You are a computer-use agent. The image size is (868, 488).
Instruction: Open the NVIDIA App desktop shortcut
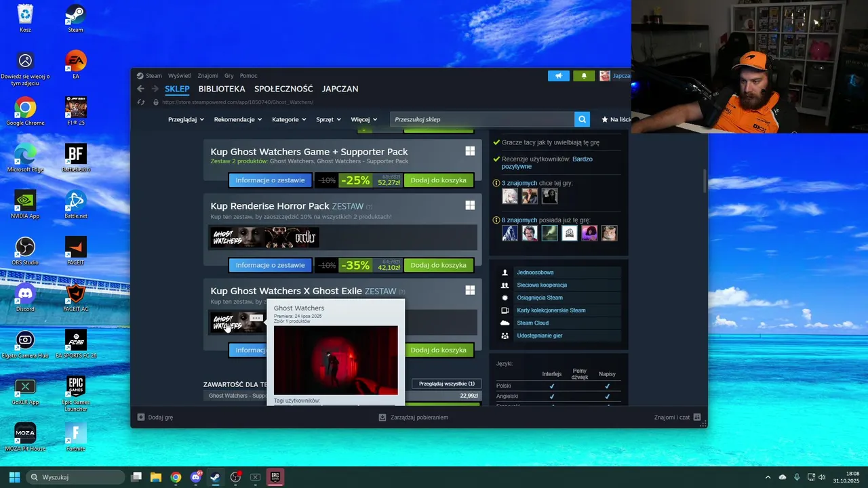point(25,204)
